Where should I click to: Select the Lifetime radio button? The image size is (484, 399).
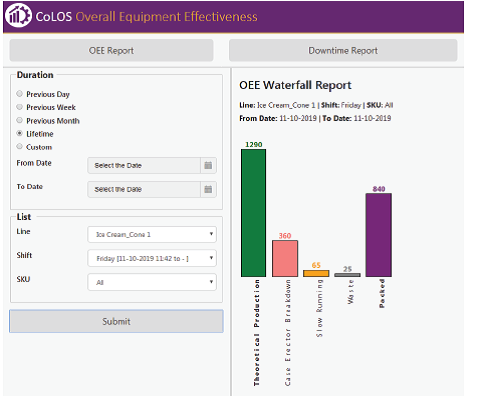pyautogui.click(x=20, y=133)
